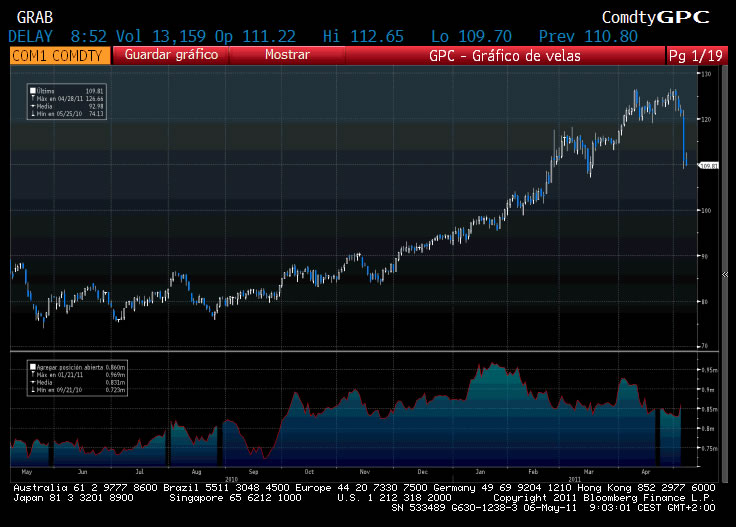Click the Máx en 01/21/11 marker icon
Viewport: 736px width, 527px height.
coord(33,374)
